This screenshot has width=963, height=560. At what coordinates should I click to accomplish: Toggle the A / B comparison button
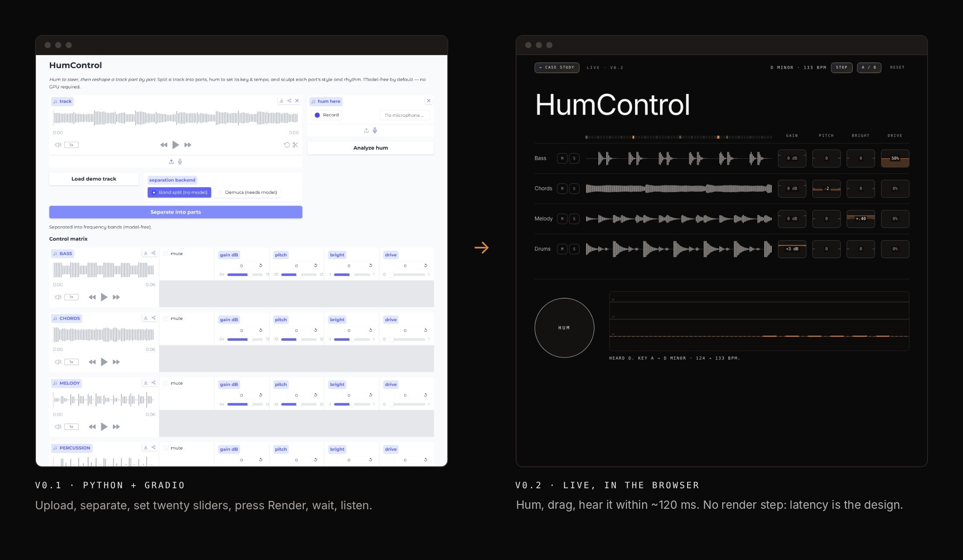(x=869, y=67)
